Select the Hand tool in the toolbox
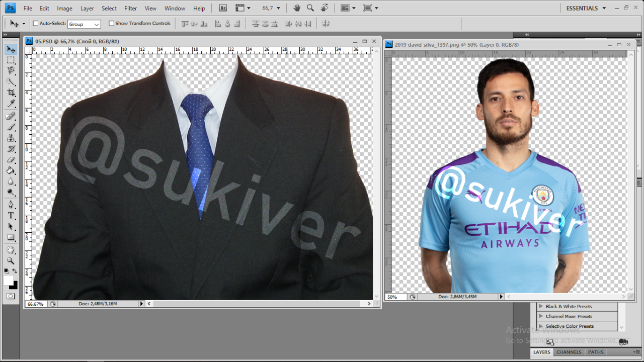The image size is (644, 362). click(11, 250)
